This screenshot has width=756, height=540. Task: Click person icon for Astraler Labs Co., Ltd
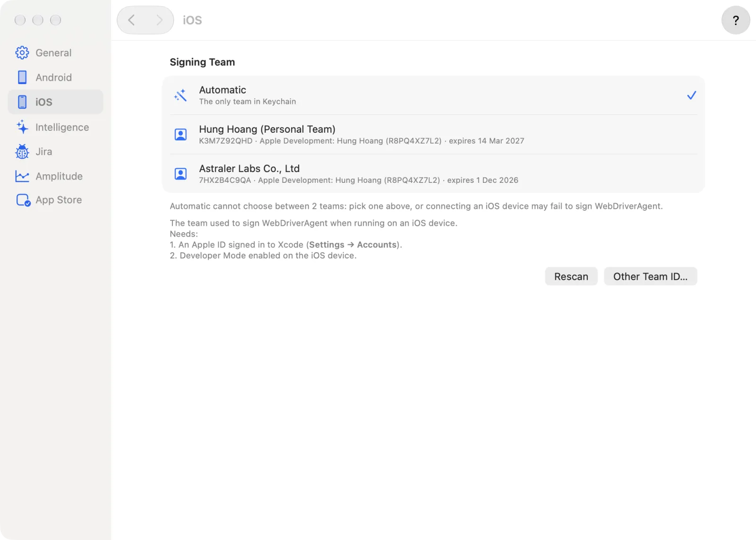point(180,174)
